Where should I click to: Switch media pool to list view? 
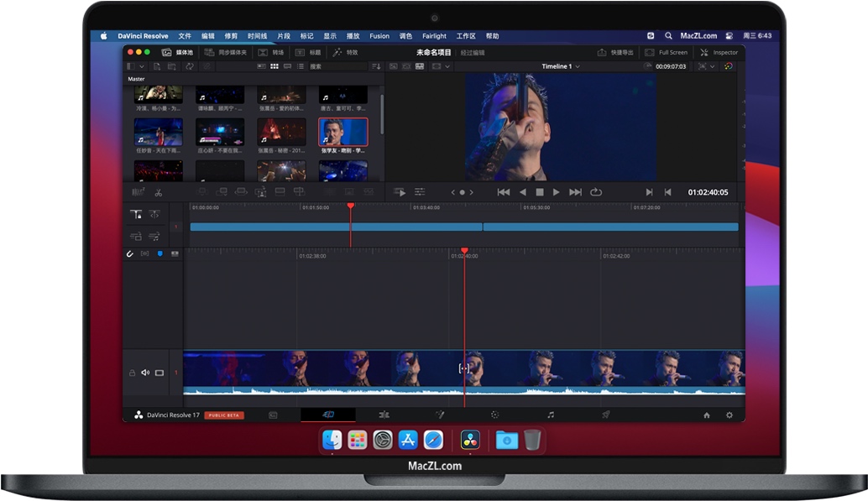click(x=300, y=66)
